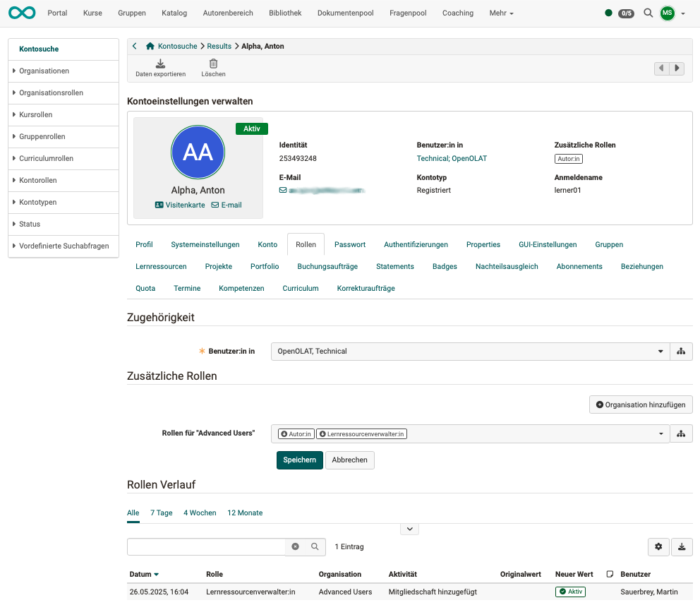
Task: Click the role history search input field
Action: point(206,546)
